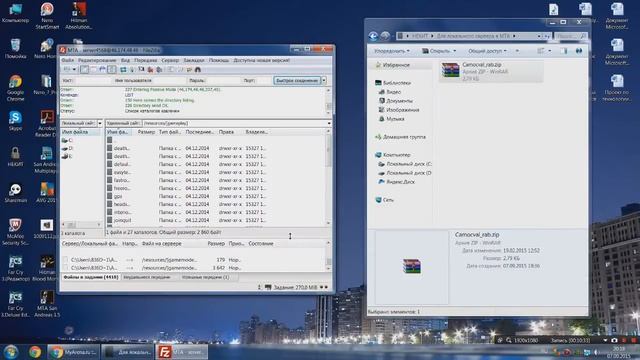Tick checkbox of queue row size 3 642
This screenshot has width=640, height=360.
65,268
